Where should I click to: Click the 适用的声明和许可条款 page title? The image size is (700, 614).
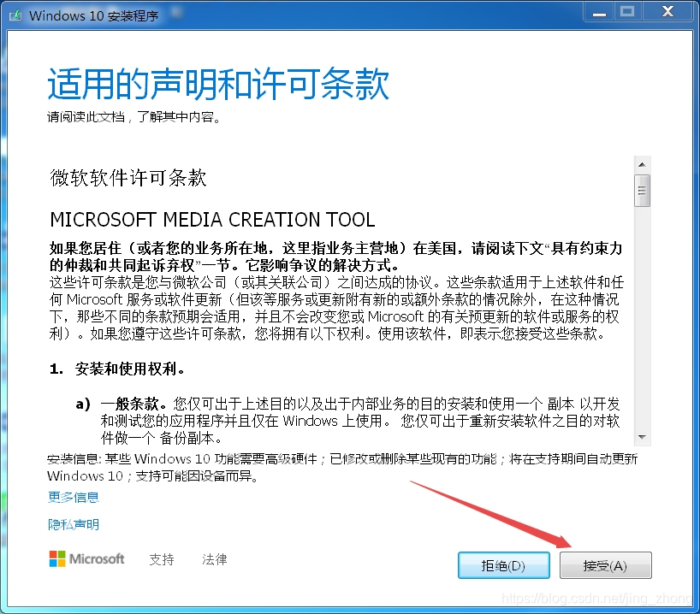point(218,84)
